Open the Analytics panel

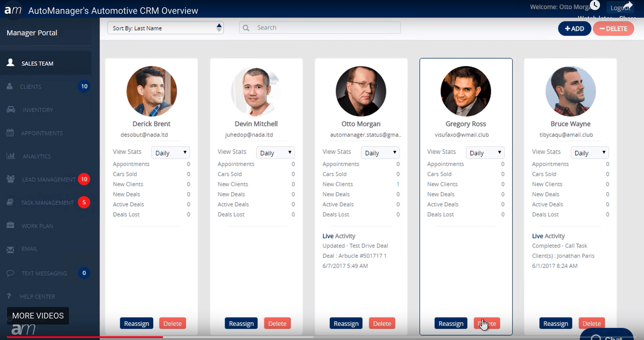37,156
